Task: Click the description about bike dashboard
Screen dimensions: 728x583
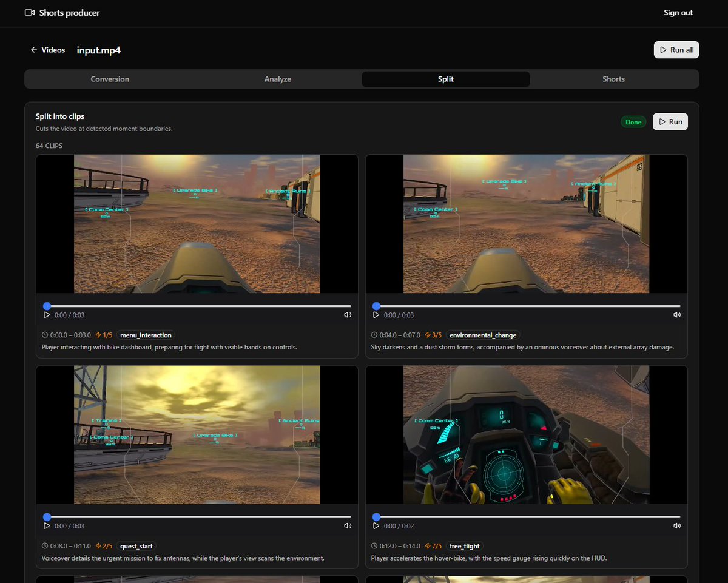Action: pyautogui.click(x=169, y=348)
